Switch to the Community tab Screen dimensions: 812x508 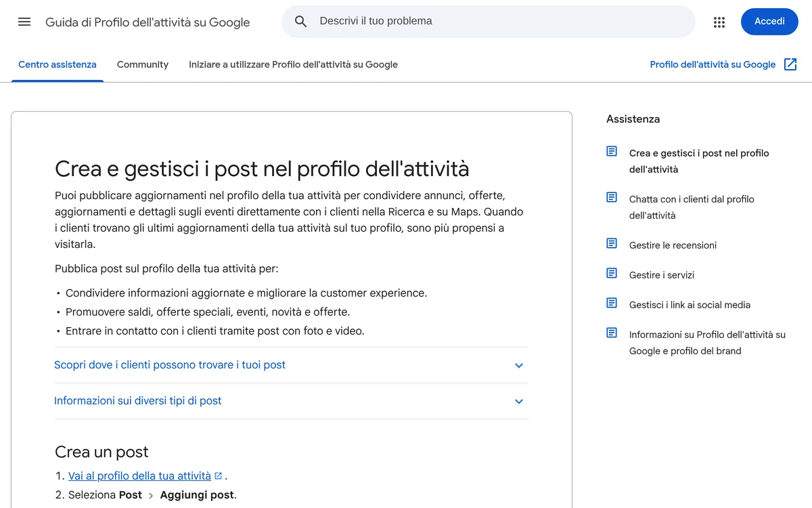143,64
